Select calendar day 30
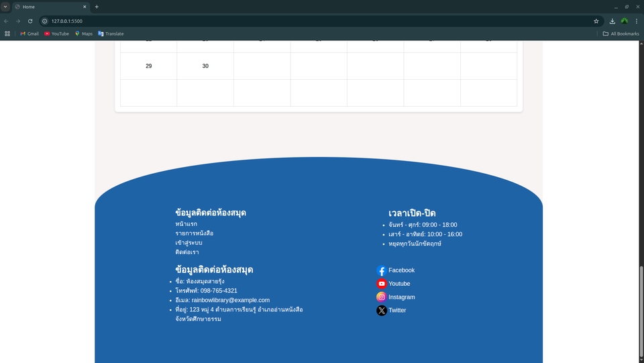 click(x=205, y=66)
